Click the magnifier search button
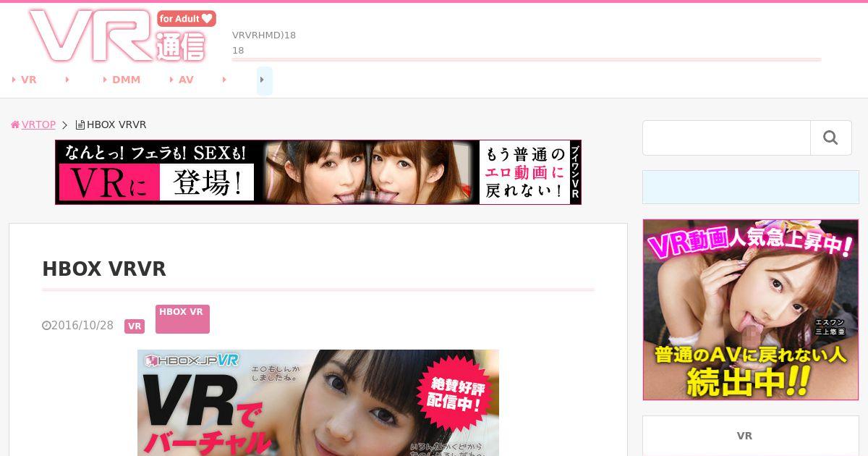This screenshot has height=456, width=868. tap(831, 138)
